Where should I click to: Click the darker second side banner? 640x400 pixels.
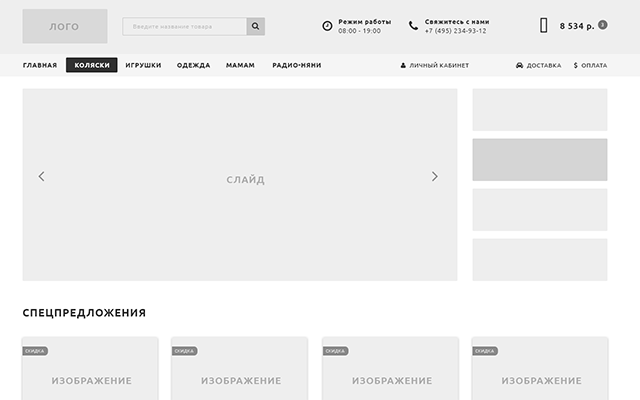point(540,160)
